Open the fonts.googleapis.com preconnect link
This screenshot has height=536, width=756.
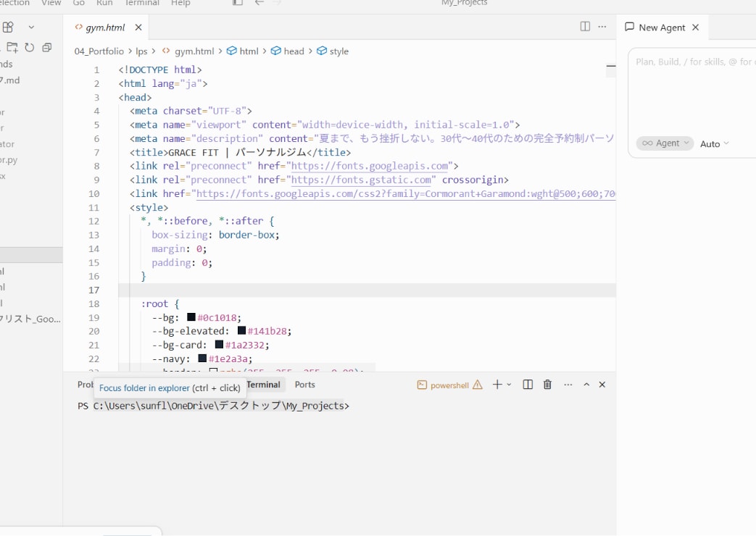coord(370,167)
